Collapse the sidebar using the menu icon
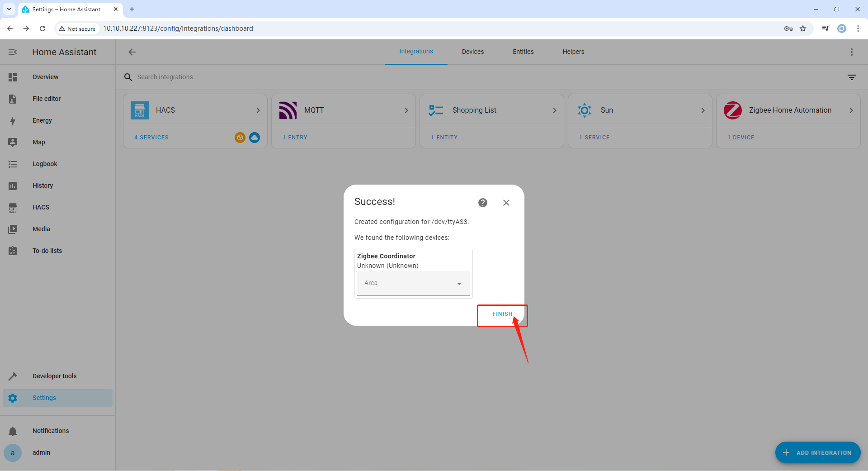Image resolution: width=868 pixels, height=471 pixels. click(x=13, y=52)
